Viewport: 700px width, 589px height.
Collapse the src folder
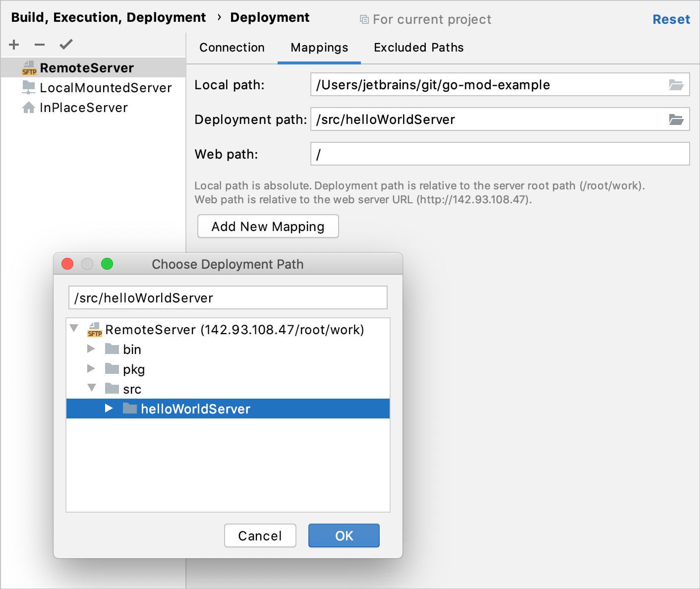[91, 388]
